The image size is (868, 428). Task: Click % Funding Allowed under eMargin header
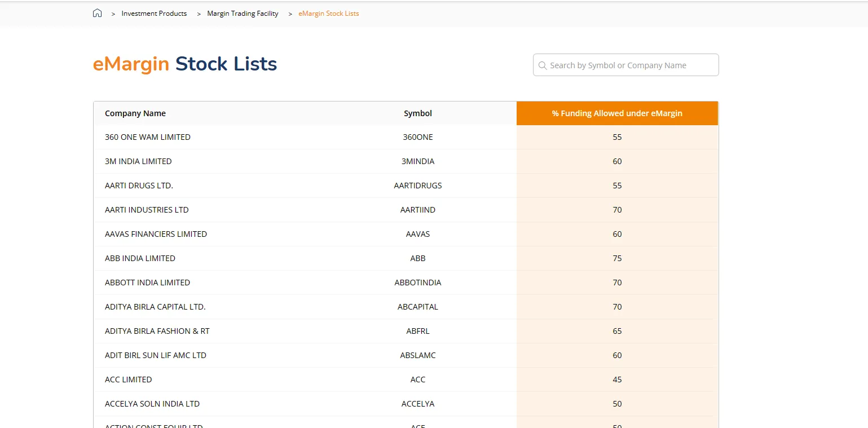tap(617, 113)
